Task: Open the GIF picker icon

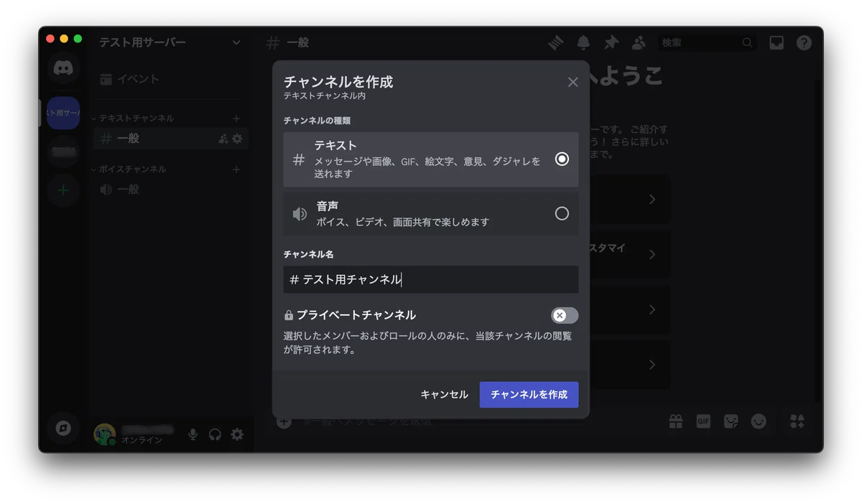Action: coord(703,421)
